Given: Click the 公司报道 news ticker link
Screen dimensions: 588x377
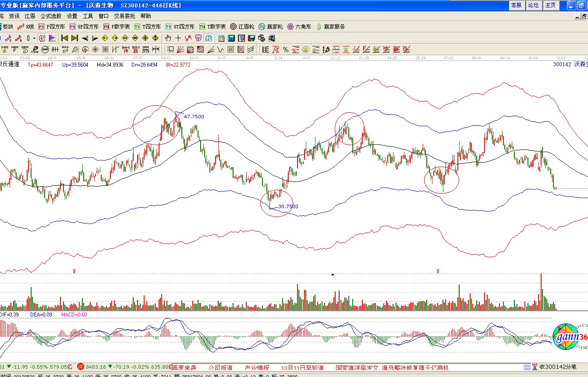Looking at the screenshot, I should click(220, 367).
